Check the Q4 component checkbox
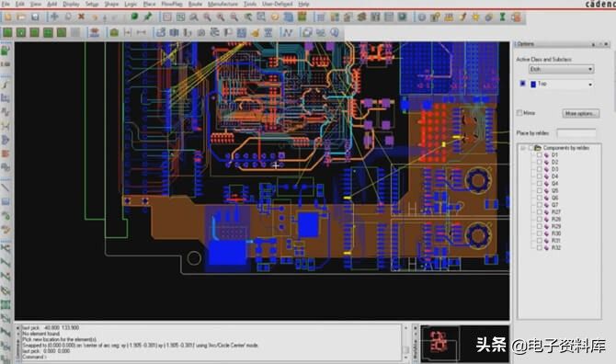616x364 pixels. pos(540,183)
